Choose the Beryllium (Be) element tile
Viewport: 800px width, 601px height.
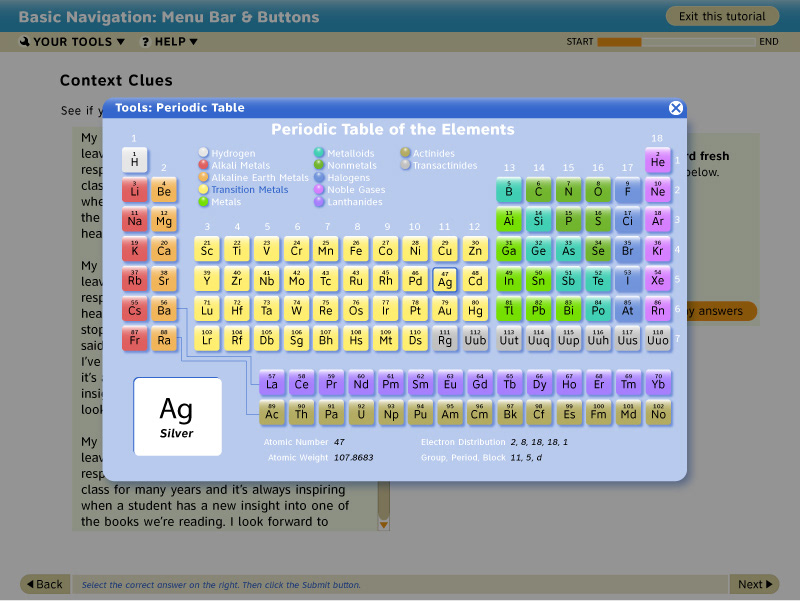coord(164,190)
